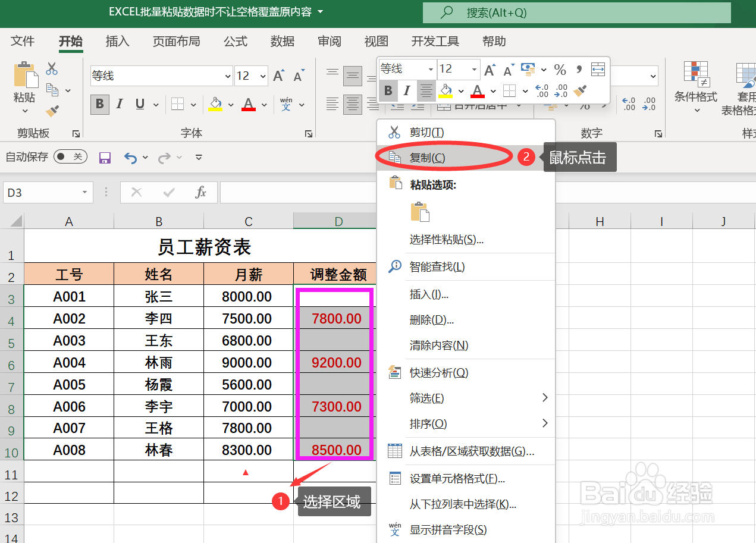Open the fill color dropdown arrow

pos(231,103)
